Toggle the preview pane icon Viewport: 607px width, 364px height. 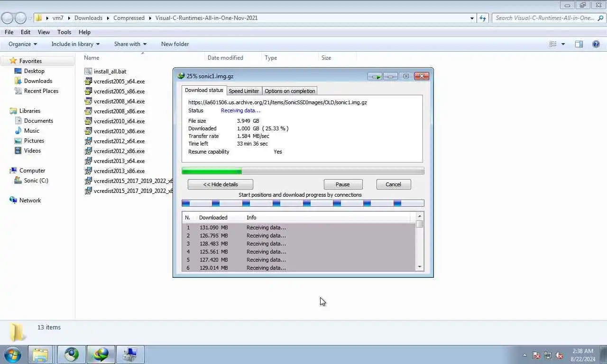pos(579,44)
